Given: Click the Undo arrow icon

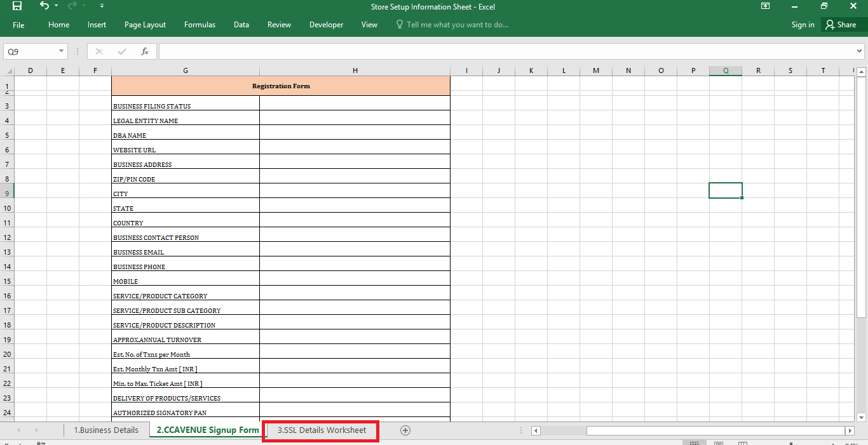Looking at the screenshot, I should (43, 6).
